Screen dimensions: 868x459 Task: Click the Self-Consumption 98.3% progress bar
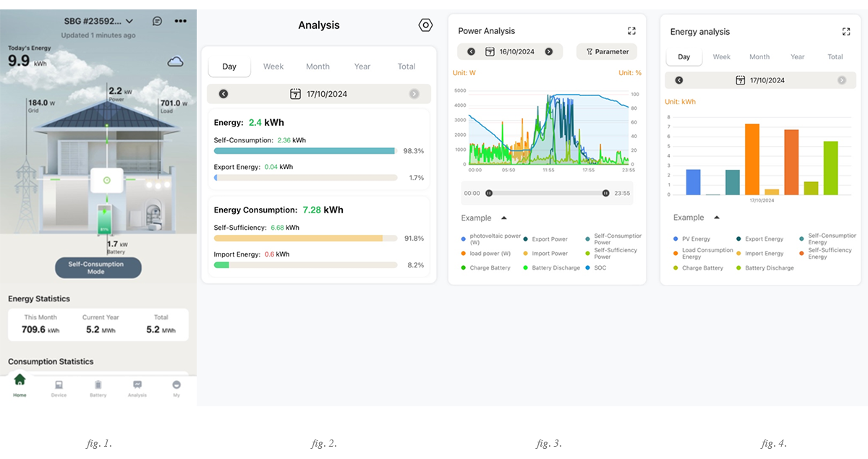pos(306,151)
